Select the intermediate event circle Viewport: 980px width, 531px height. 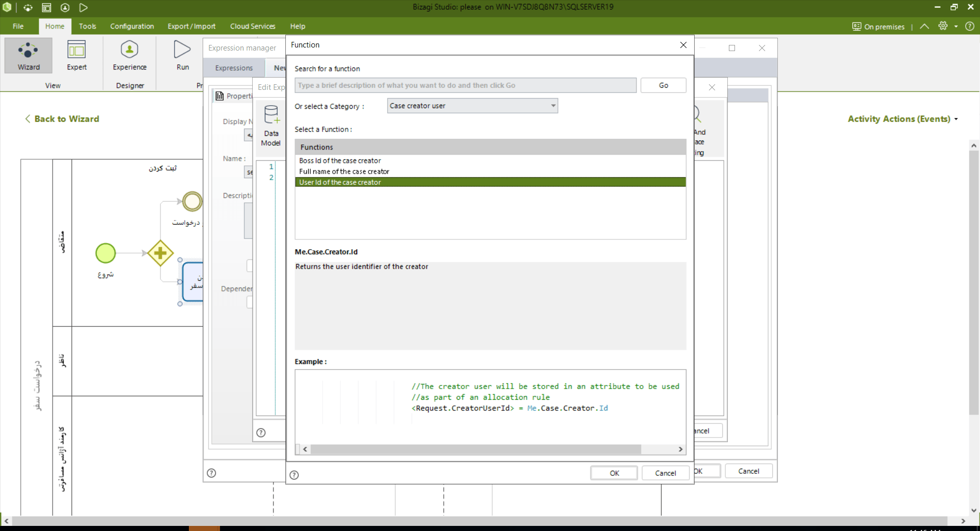(x=192, y=201)
